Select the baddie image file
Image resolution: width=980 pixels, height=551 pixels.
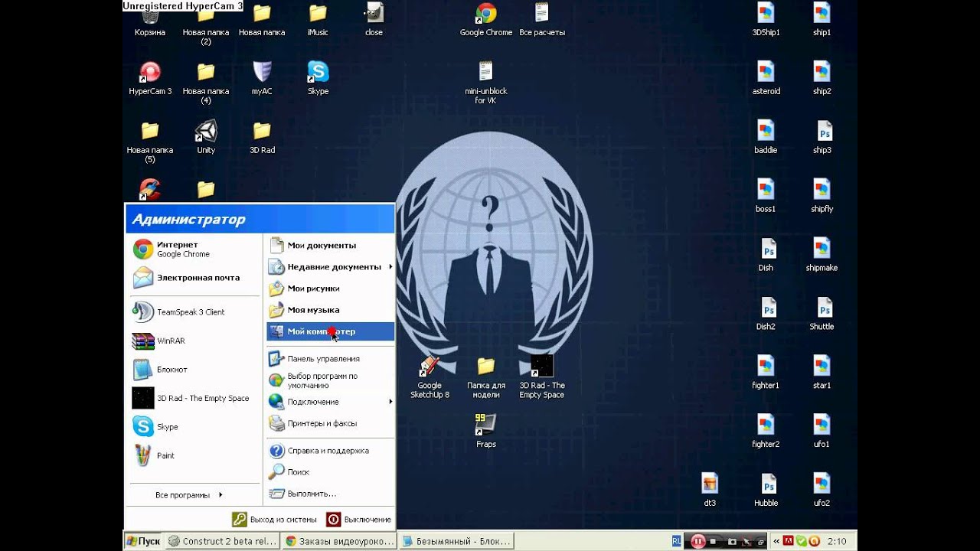coord(766,138)
